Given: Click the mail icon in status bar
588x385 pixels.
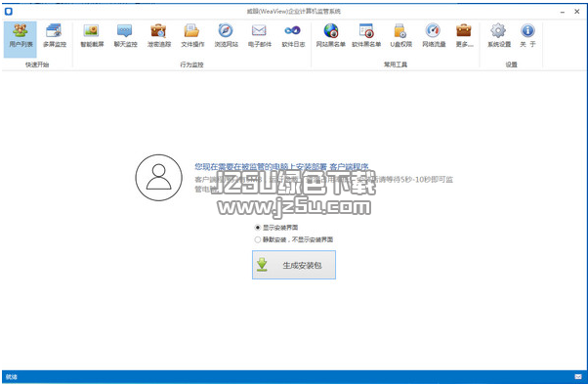Looking at the screenshot, I should pos(578,377).
